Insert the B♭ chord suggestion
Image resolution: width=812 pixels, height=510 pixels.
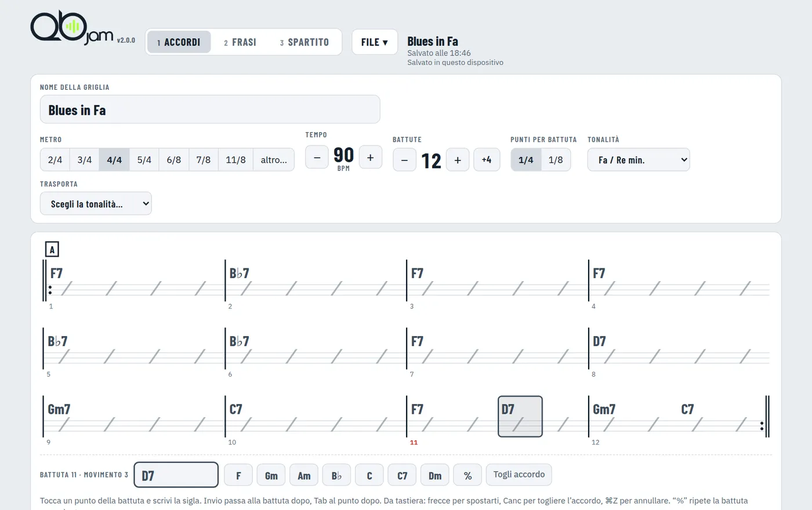pos(336,475)
